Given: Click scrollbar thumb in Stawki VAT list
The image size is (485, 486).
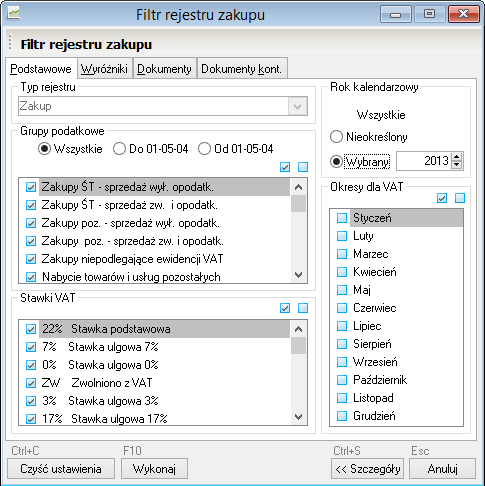Looking at the screenshot, I should pyautogui.click(x=298, y=345).
